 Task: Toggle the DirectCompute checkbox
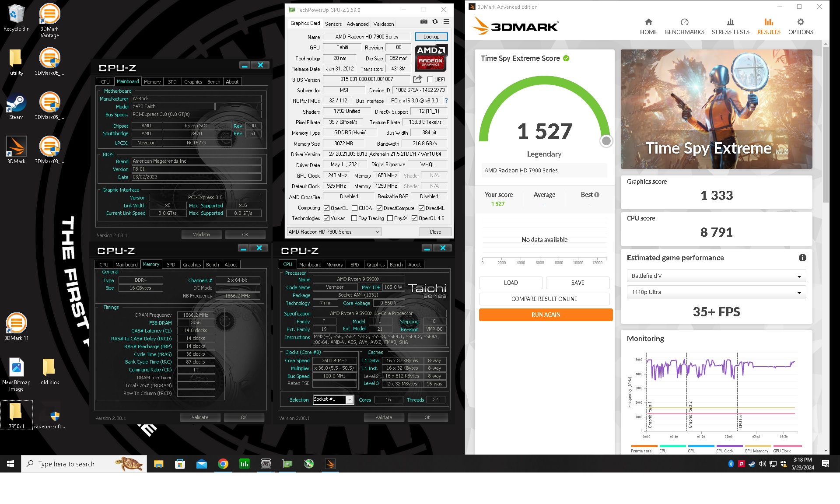[379, 208]
